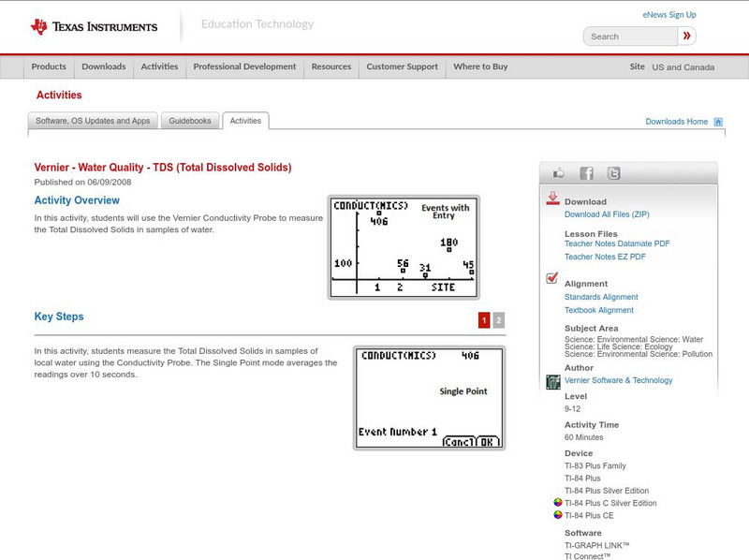Open the Professional Development menu

(244, 66)
